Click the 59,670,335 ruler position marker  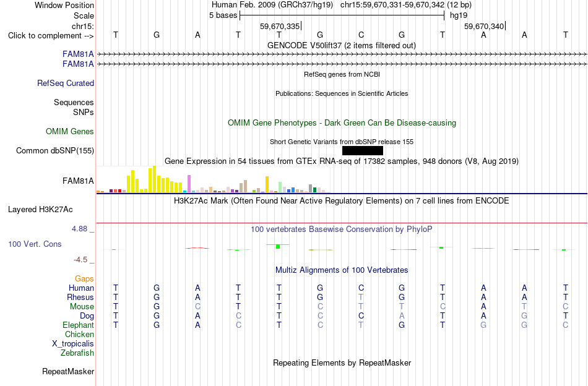click(x=280, y=26)
